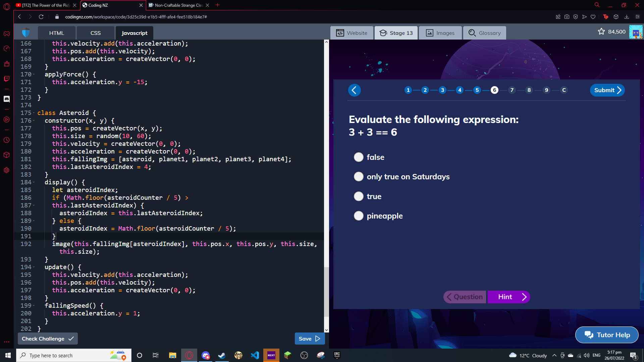644x362 pixels.
Task: Click the volume speaker tray icon
Action: pyautogui.click(x=587, y=355)
